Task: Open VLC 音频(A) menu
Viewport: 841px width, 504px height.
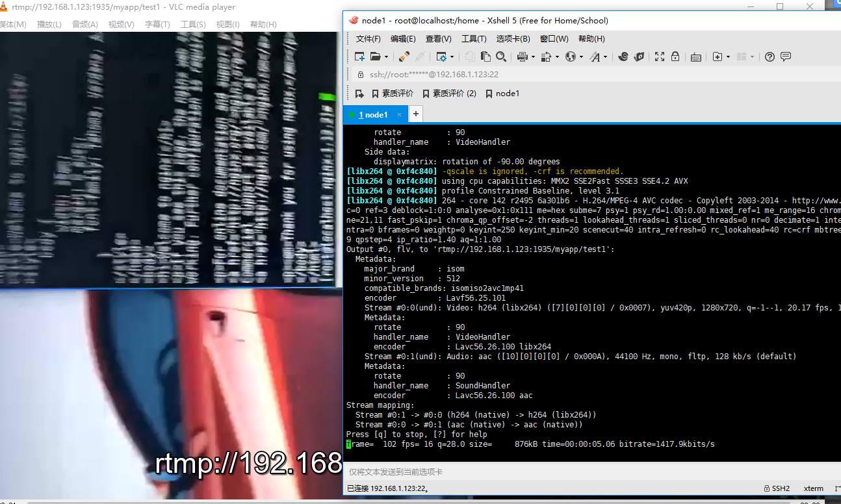Action: pos(85,25)
